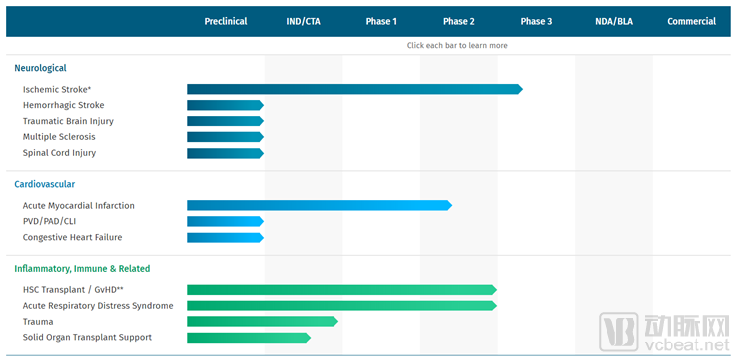
Task: Click the Preclinical column header
Action: coord(226,21)
